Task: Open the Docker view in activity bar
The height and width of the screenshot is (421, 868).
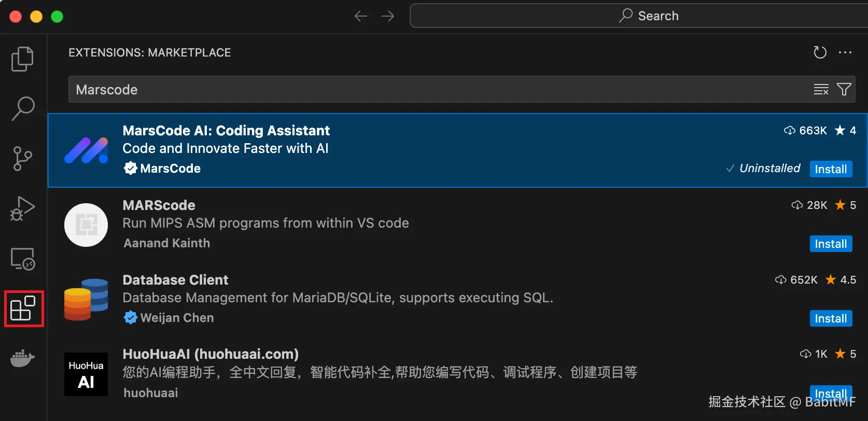Action: (x=22, y=358)
